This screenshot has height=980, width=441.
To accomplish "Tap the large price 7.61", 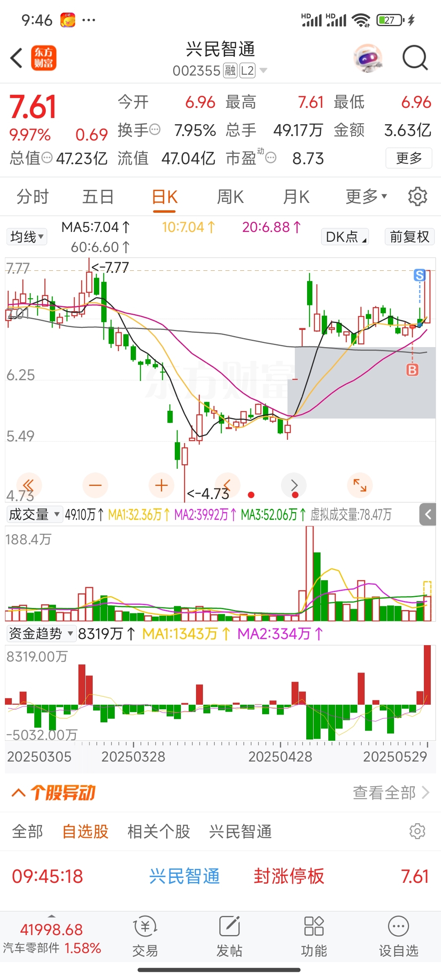I will coord(33,107).
